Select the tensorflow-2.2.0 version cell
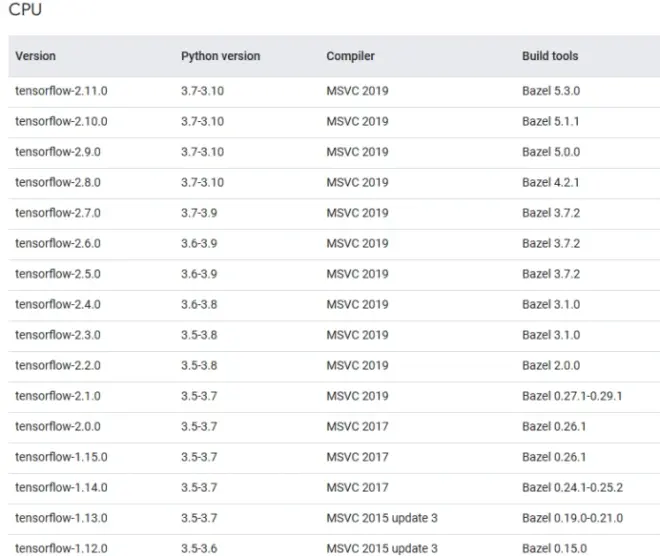 tap(58, 366)
